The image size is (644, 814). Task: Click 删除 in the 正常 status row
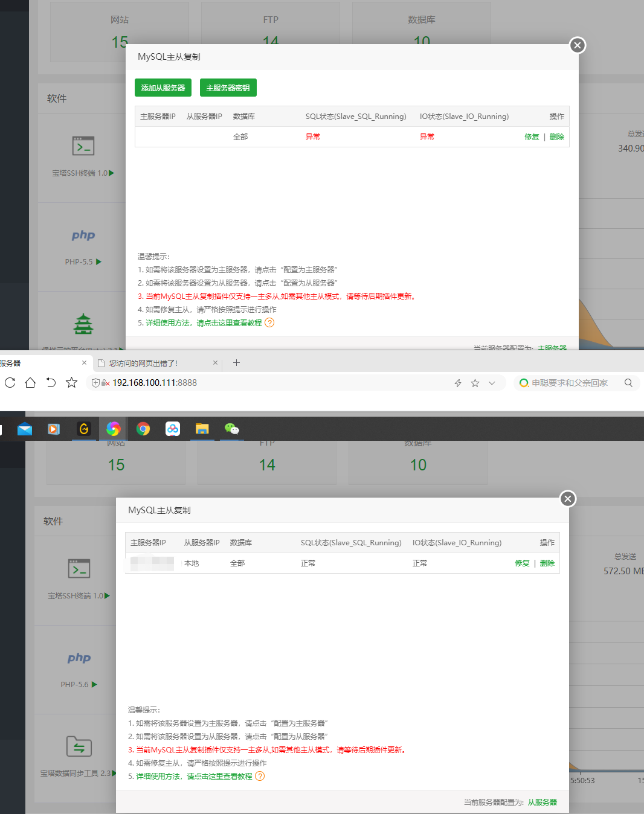click(x=547, y=563)
